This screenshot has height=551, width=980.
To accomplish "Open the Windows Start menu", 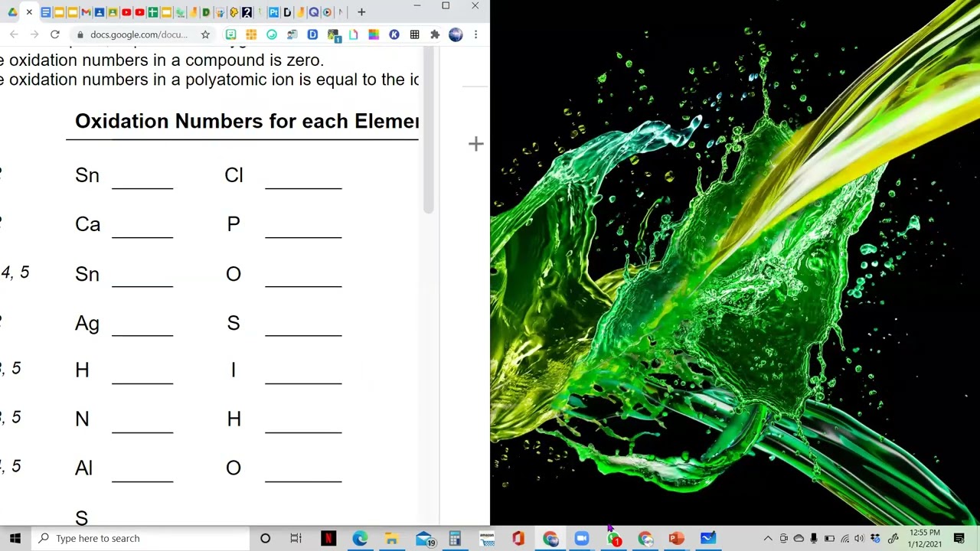I will (x=15, y=538).
